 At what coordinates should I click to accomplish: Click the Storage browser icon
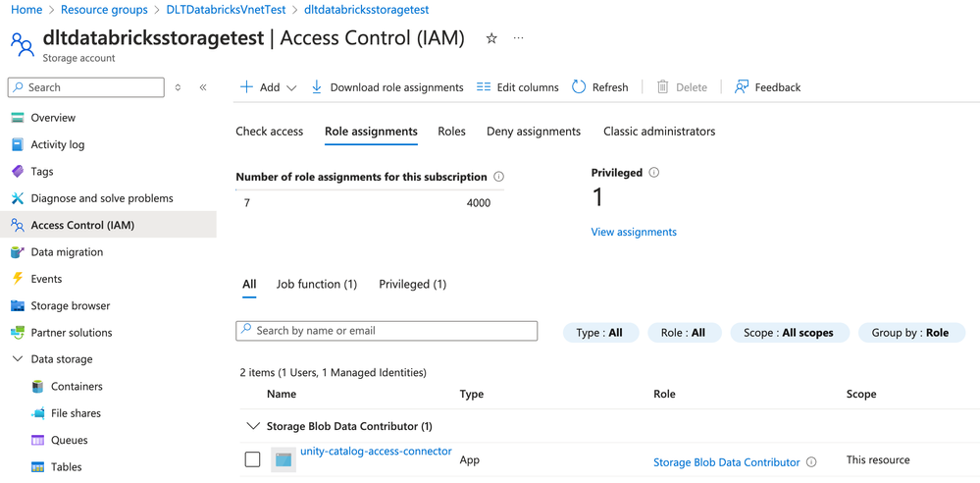click(x=18, y=306)
